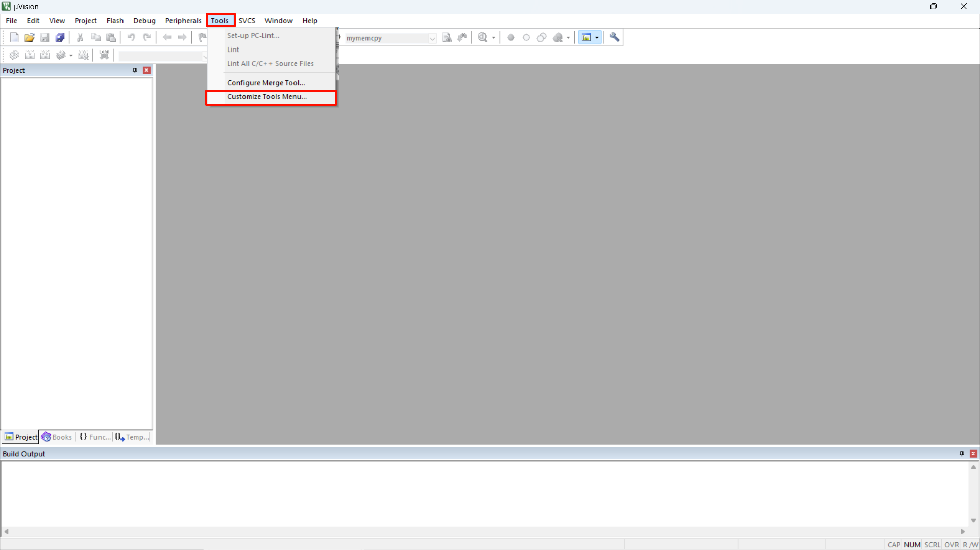This screenshot has height=550, width=980.
Task: Click the NUM status bar indicator
Action: [912, 545]
